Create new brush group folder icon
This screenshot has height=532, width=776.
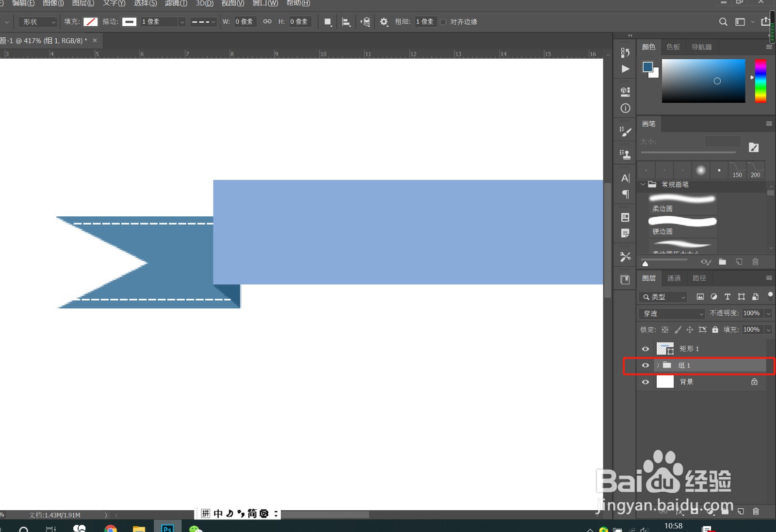(722, 262)
